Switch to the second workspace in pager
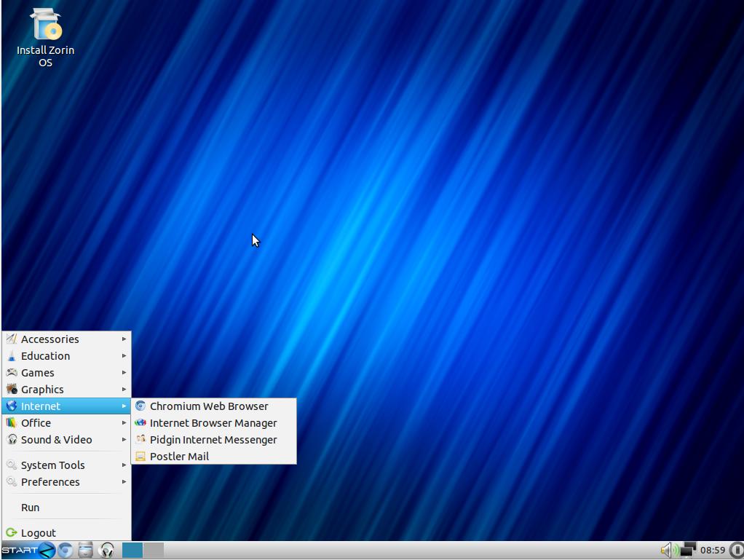 [x=154, y=550]
